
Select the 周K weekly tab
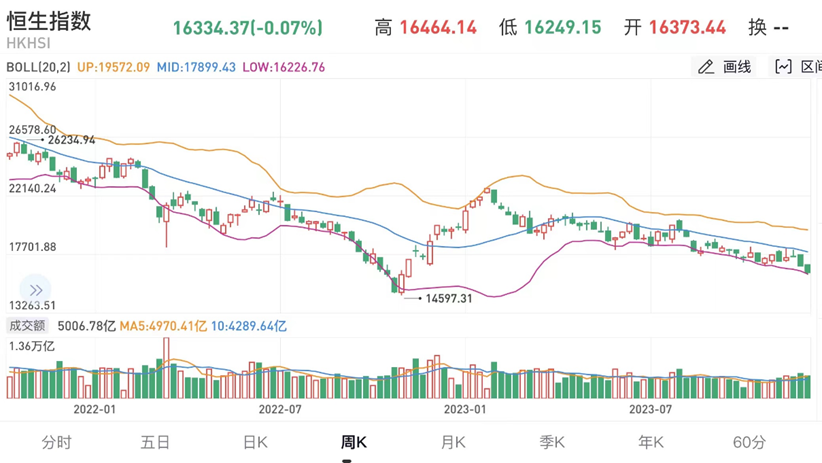(354, 442)
